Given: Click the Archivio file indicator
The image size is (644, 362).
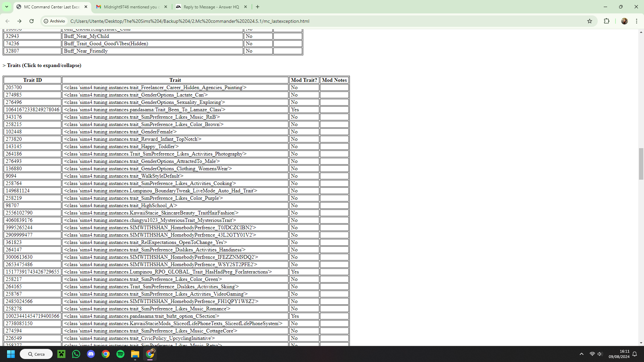Looking at the screenshot, I should (54, 21).
